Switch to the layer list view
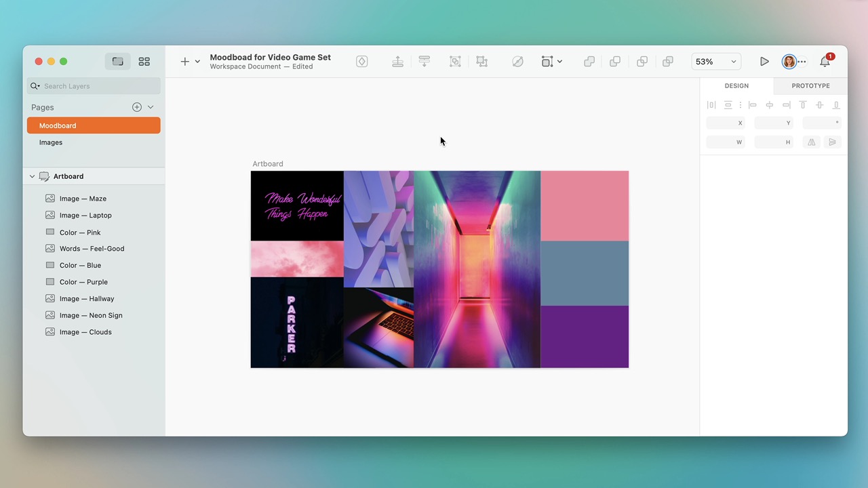The width and height of the screenshot is (868, 488). coord(118,62)
